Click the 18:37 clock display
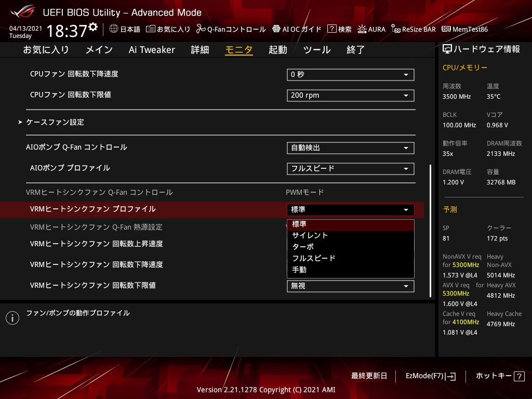Viewport: 532px width, 399px height. pyautogui.click(x=67, y=31)
